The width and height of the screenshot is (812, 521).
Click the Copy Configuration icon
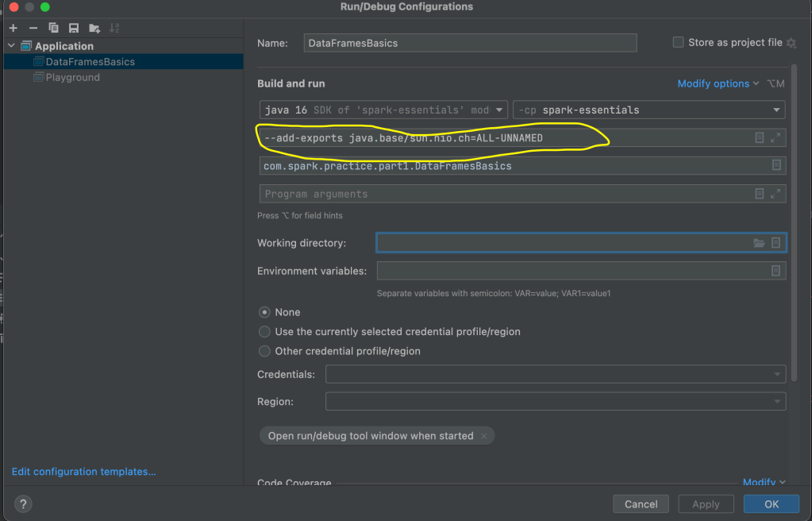(53, 28)
